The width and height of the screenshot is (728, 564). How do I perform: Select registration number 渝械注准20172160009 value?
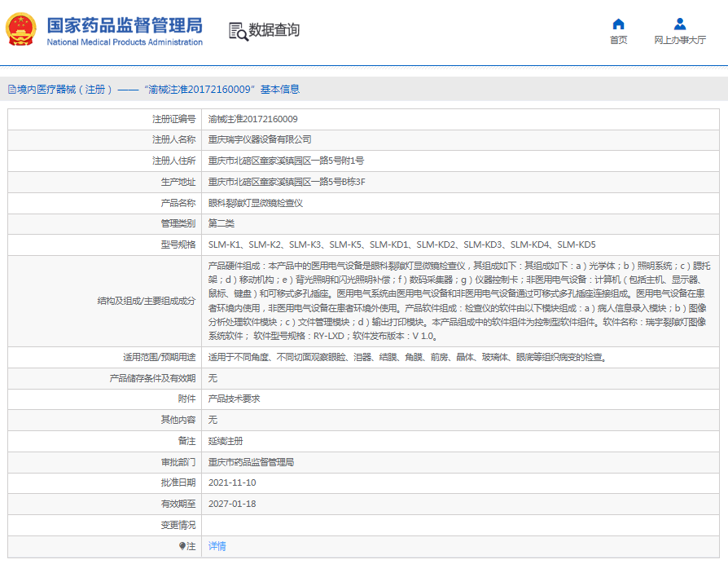point(252,119)
